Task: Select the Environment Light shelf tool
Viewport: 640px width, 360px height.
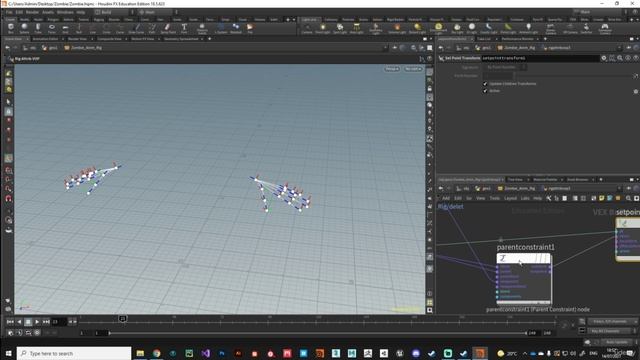Action: tap(438, 28)
